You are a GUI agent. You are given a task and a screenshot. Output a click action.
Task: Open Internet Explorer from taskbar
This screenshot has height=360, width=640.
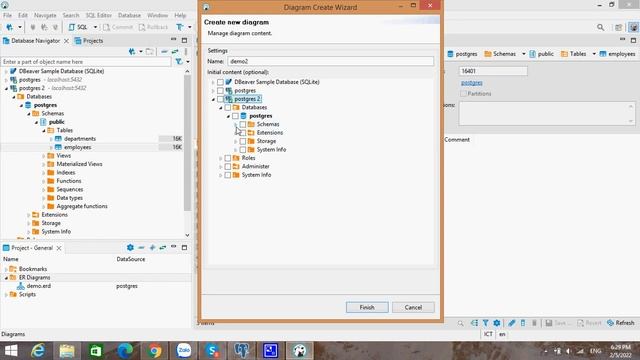38,351
